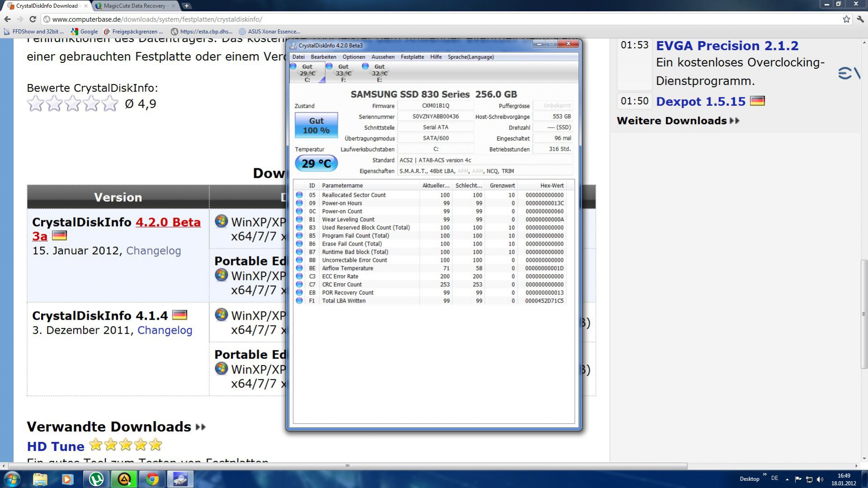Select drive C: status tab

coord(307,73)
